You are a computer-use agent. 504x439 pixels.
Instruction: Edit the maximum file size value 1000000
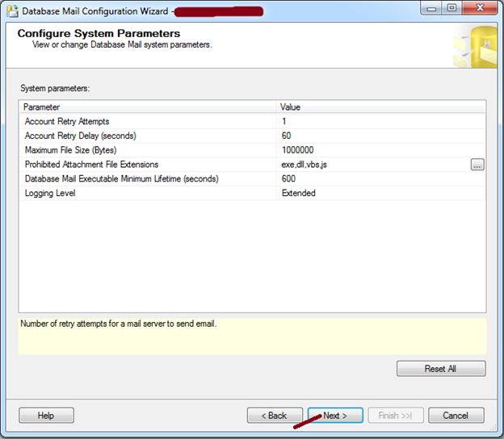coord(381,150)
